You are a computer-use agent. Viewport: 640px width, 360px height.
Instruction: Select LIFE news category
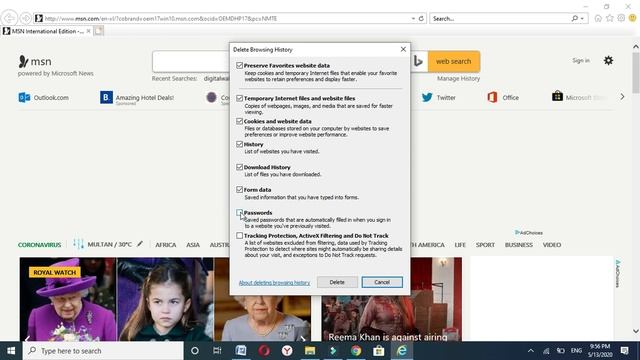tap(460, 245)
